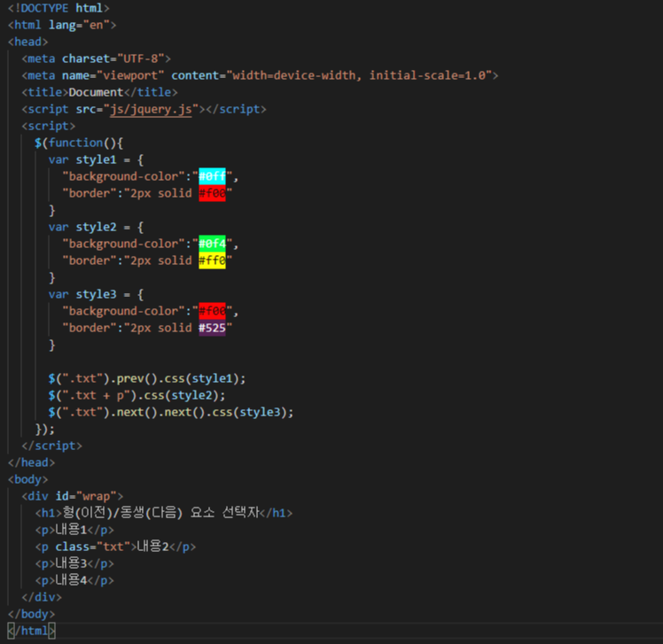Click the opening <body> tag
This screenshot has width=663, height=644.
tap(27, 479)
